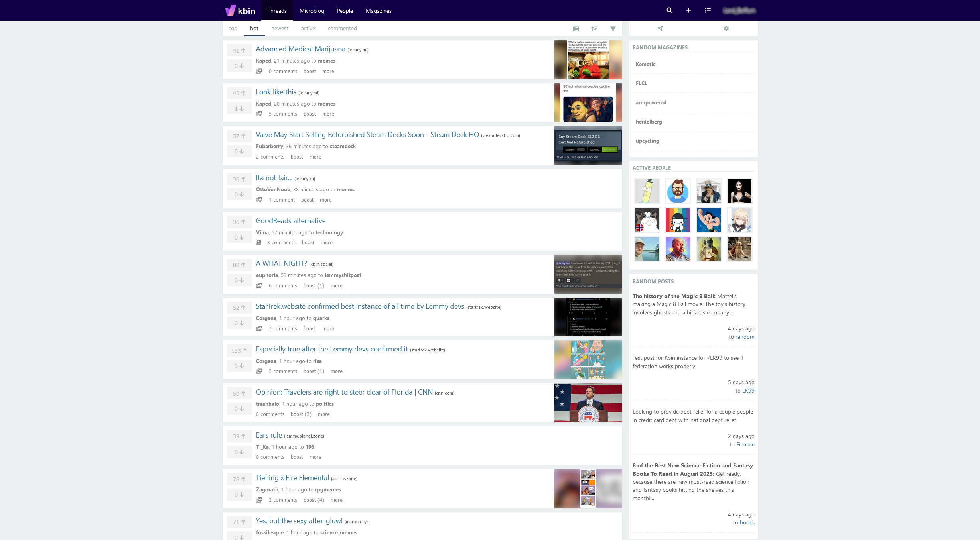Upvote the Advanced Medical Marijuana post

(239, 50)
